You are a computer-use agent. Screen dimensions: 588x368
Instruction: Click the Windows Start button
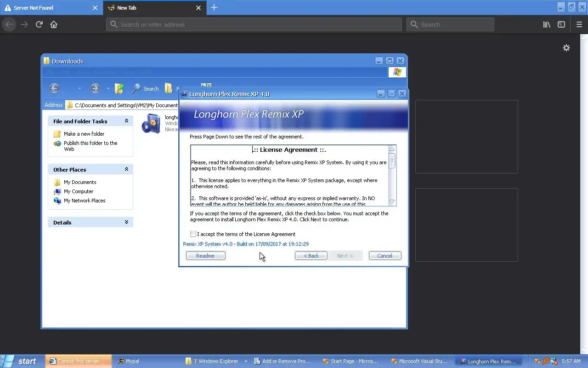coord(21,361)
